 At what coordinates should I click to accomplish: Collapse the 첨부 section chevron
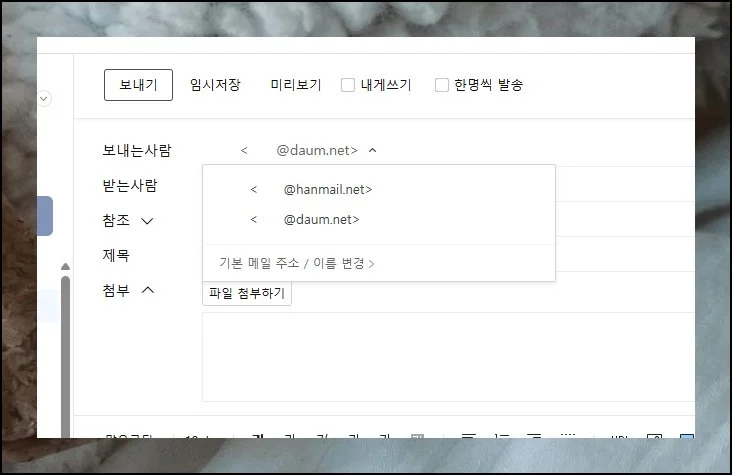point(147,290)
